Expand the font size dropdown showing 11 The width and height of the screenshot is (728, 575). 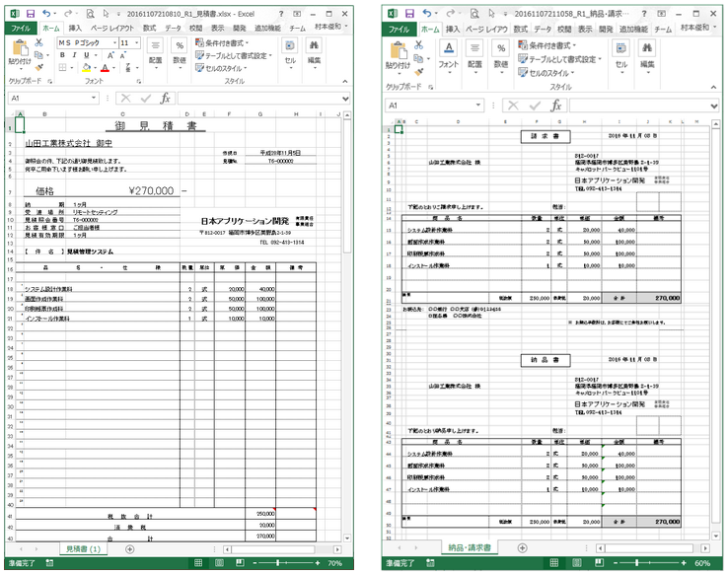pyautogui.click(x=136, y=43)
